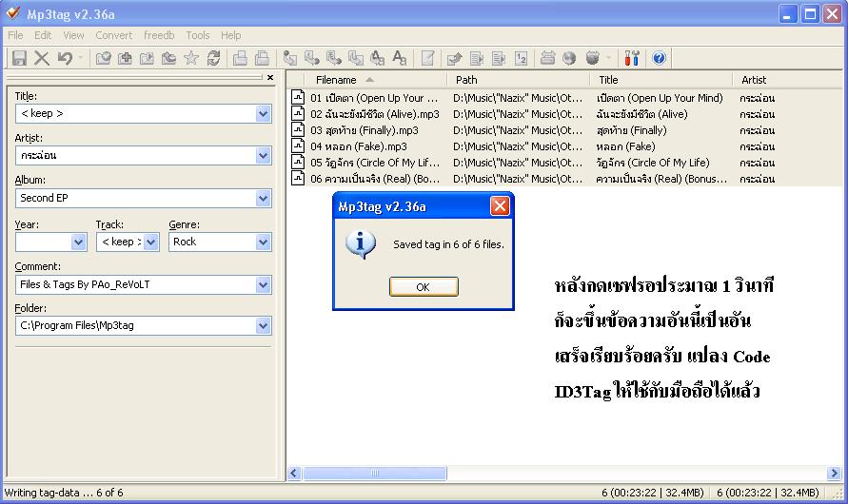Image resolution: width=848 pixels, height=504 pixels.
Task: Click the Remove tag X icon
Action: (42, 58)
